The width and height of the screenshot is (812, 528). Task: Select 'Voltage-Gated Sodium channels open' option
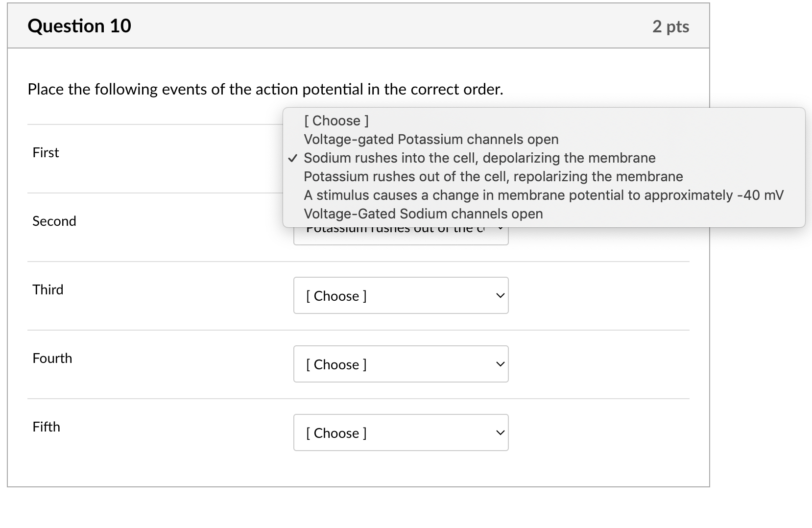[423, 214]
